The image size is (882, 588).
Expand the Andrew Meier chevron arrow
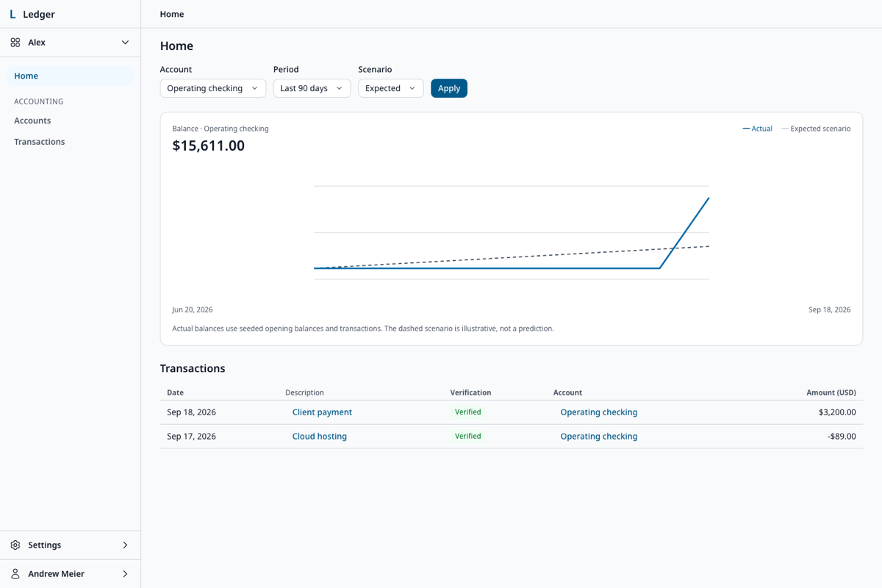click(x=125, y=574)
